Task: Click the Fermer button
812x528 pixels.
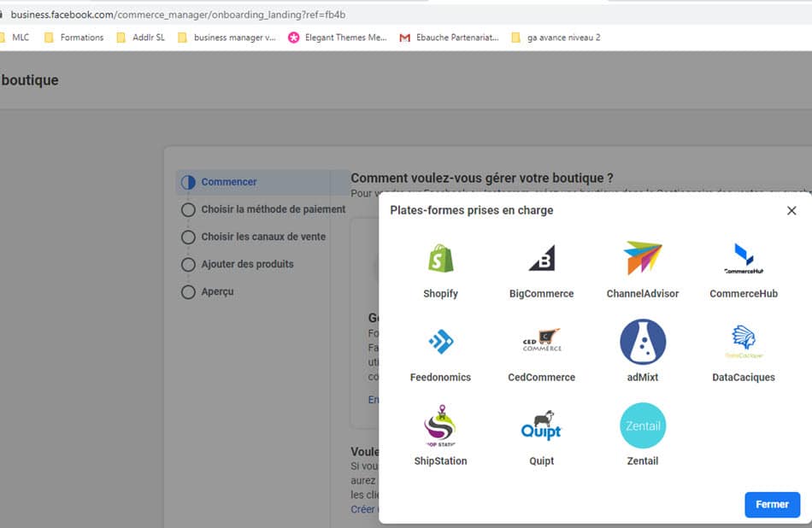Action: click(x=772, y=504)
